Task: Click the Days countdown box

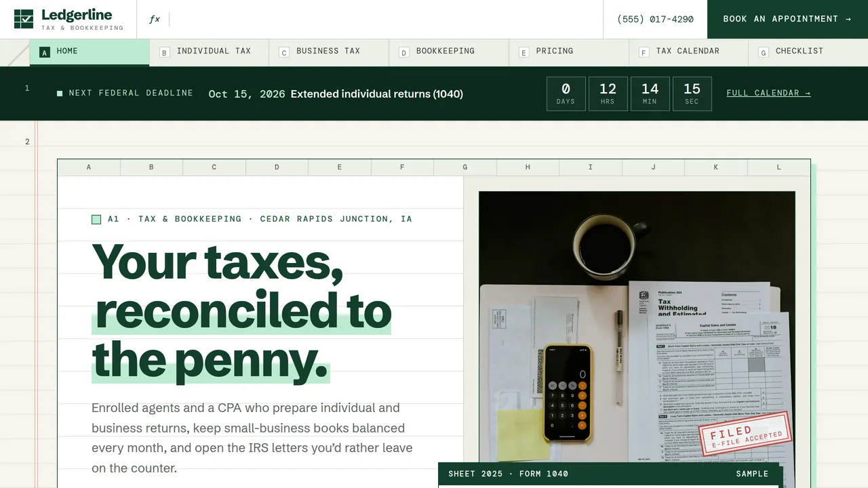Action: click(x=566, y=94)
